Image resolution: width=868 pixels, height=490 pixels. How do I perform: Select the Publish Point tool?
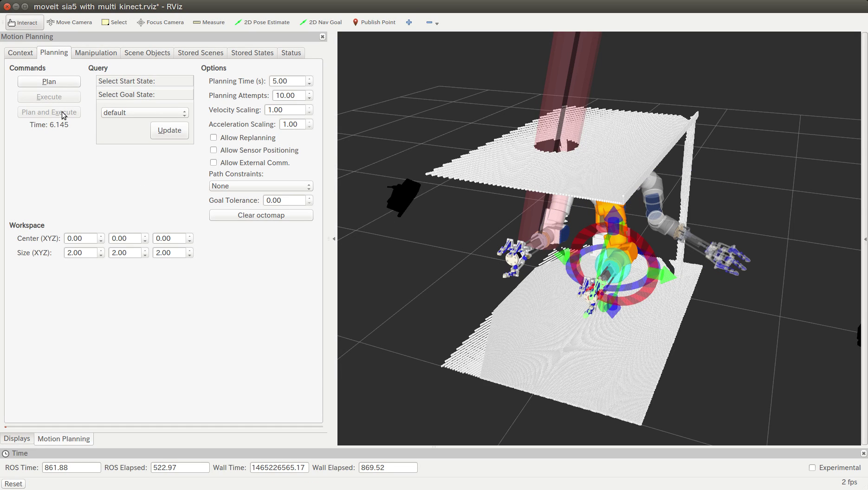pyautogui.click(x=374, y=22)
